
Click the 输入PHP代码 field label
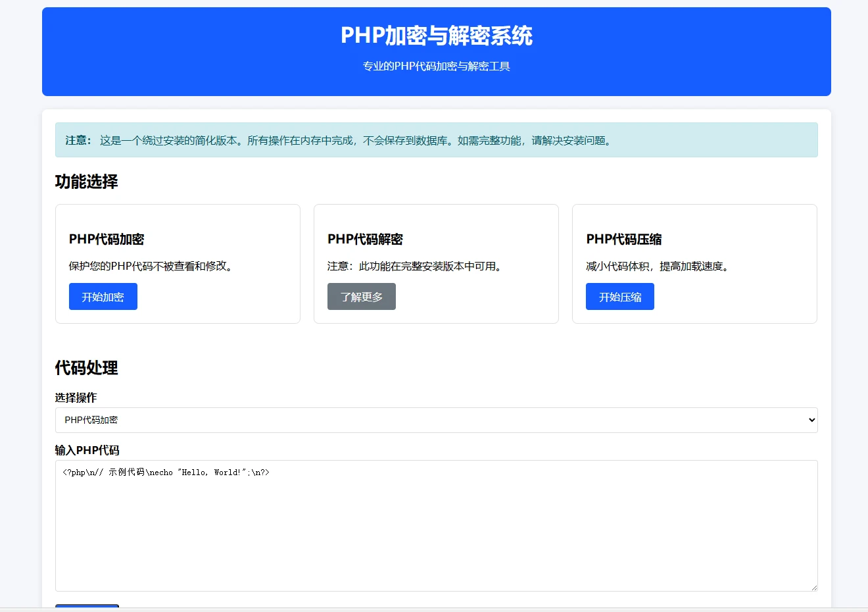click(87, 450)
